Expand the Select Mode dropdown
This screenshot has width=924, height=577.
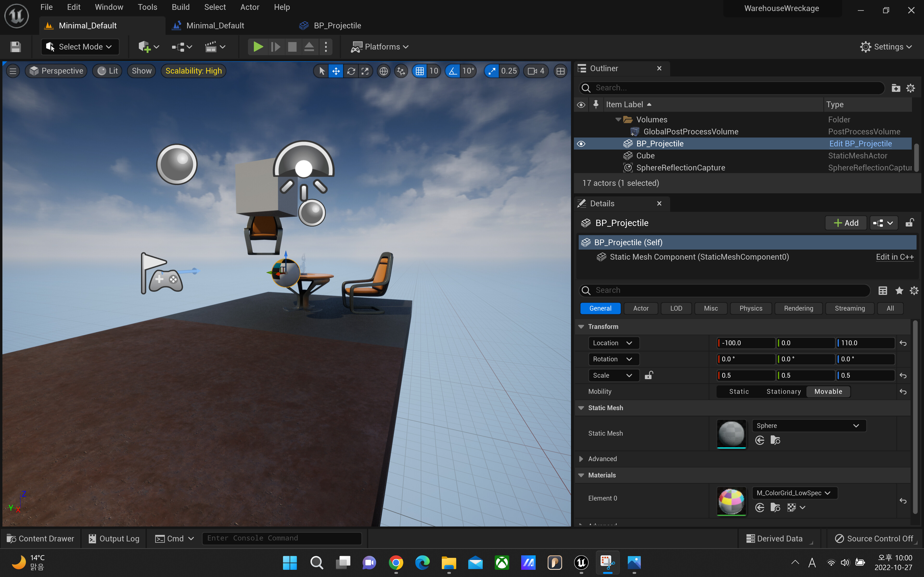tap(80, 47)
